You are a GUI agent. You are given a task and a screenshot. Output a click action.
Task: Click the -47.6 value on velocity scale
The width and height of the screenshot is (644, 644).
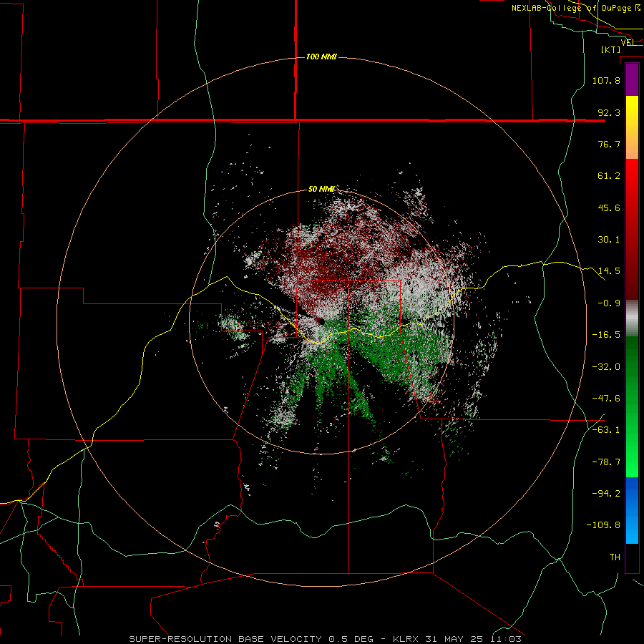pyautogui.click(x=606, y=399)
